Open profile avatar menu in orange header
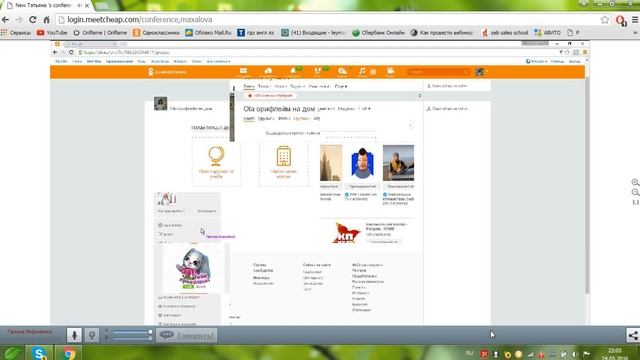Image resolution: width=640 pixels, height=360 pixels. (480, 72)
